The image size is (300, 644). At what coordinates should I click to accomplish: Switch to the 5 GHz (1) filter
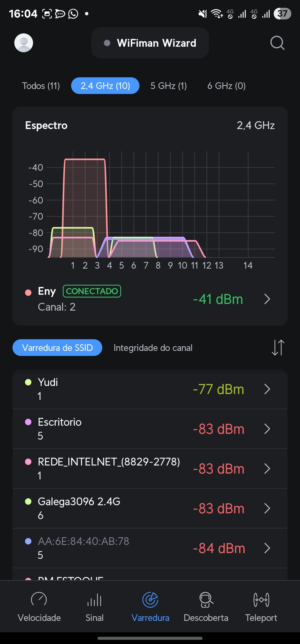(x=169, y=86)
